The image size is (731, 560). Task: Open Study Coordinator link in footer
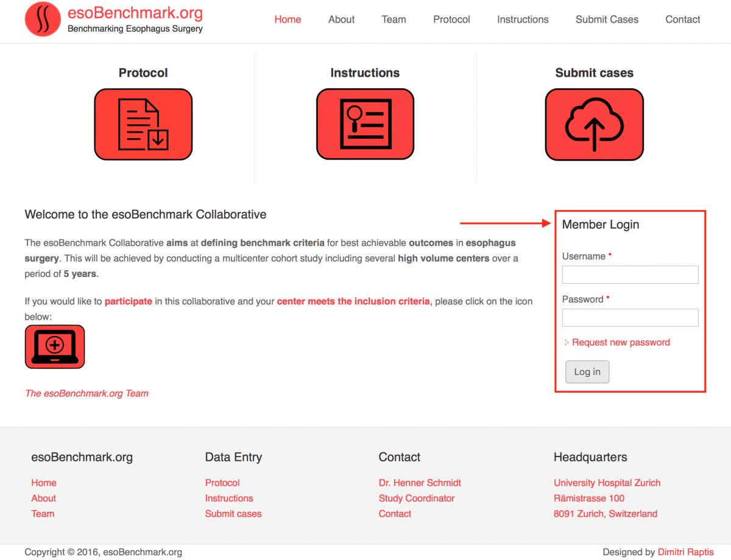(x=417, y=498)
